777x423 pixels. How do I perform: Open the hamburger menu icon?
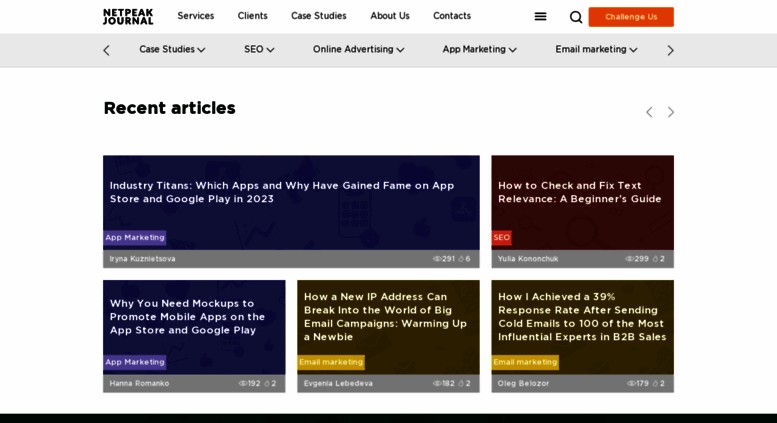coord(540,17)
